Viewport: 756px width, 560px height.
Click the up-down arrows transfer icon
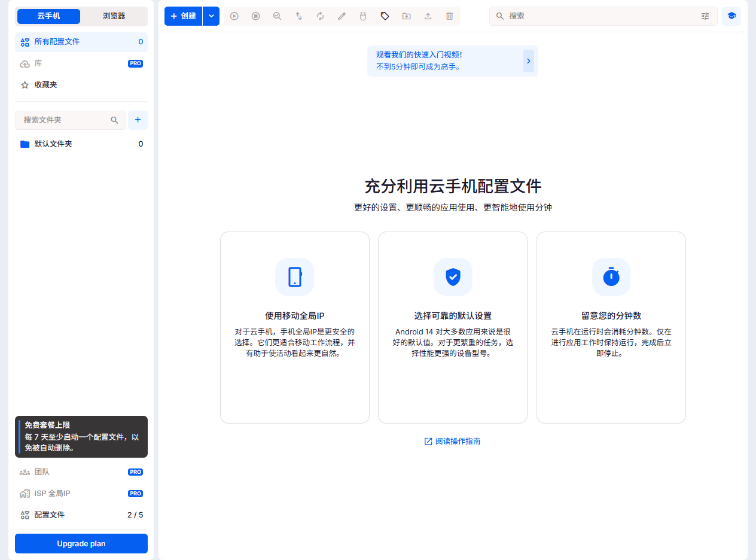click(x=299, y=16)
